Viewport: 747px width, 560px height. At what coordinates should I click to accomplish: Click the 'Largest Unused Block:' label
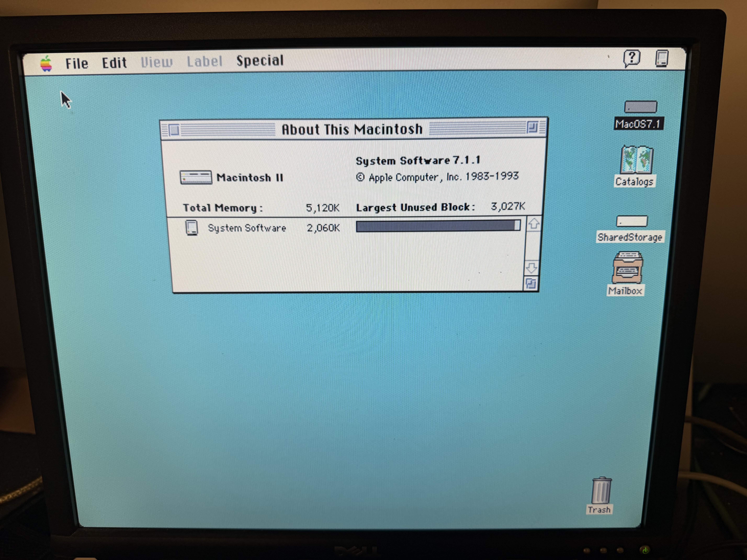416,207
